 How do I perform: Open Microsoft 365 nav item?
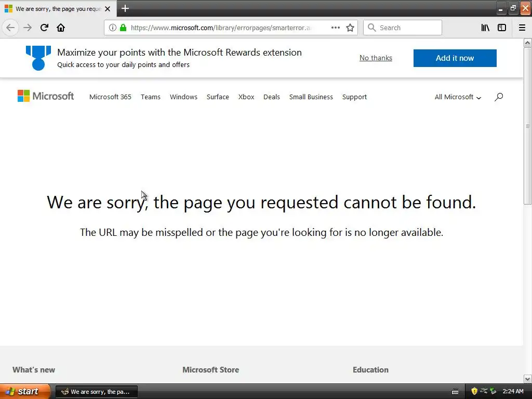pos(110,97)
